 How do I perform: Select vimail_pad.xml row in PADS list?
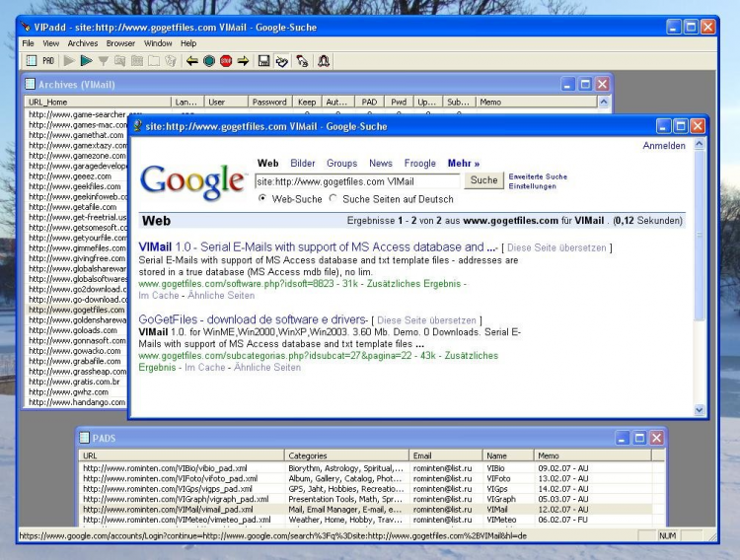[x=366, y=509]
